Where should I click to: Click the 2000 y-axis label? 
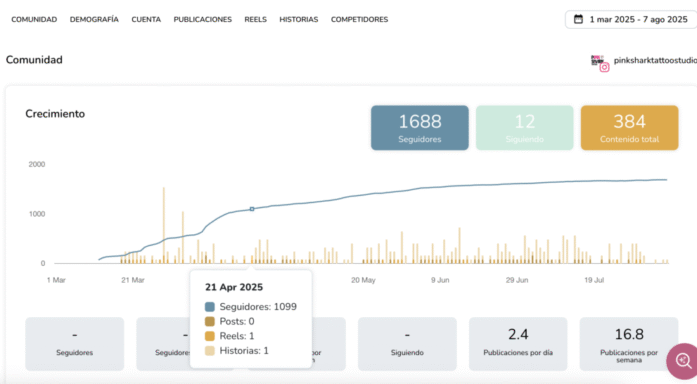pos(37,164)
